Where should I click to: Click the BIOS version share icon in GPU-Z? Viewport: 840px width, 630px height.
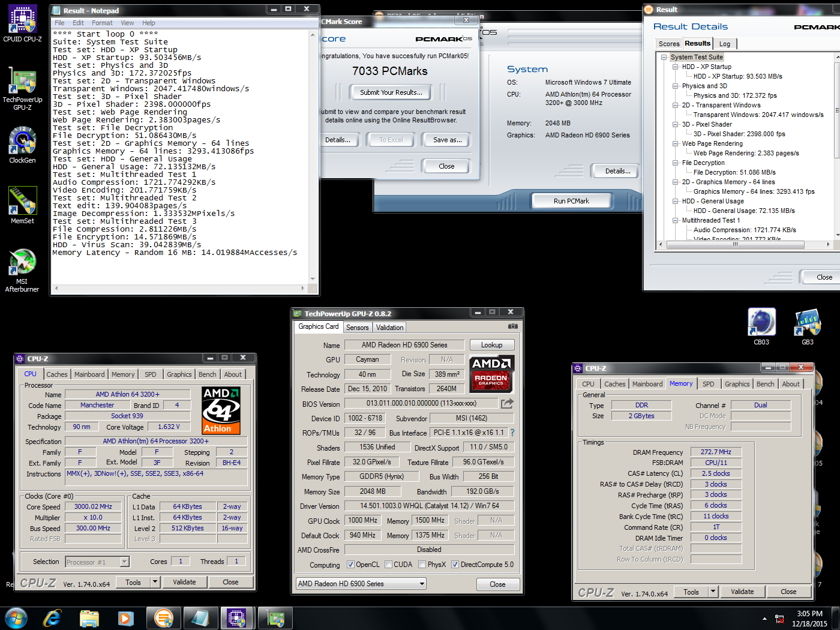508,403
